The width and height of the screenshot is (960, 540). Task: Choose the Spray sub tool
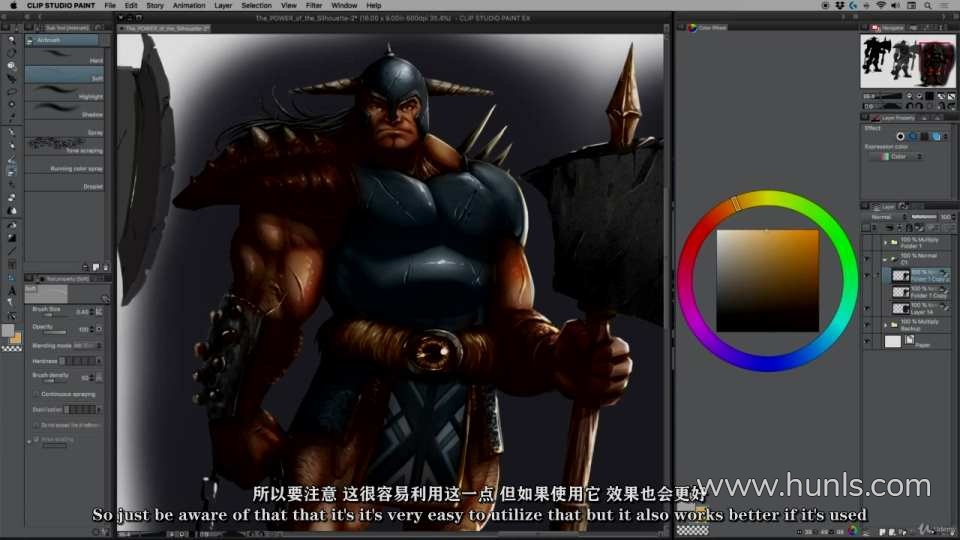[64, 129]
